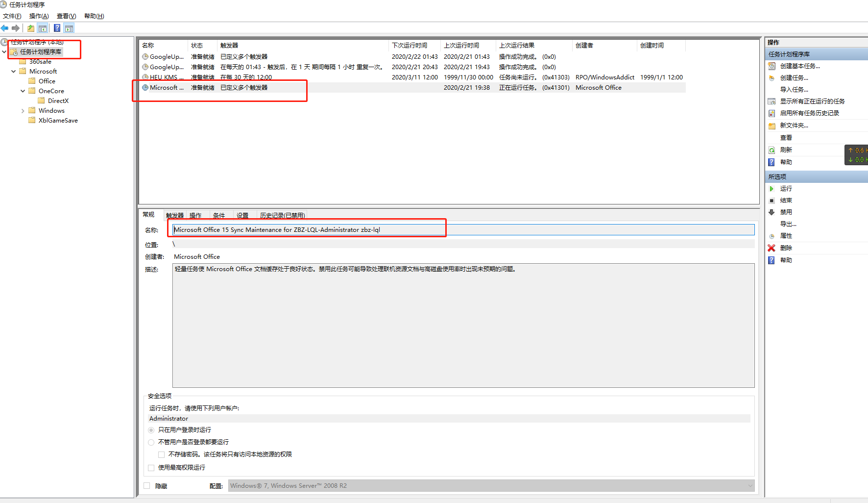Click 查看 in the actions pane

[x=786, y=138]
